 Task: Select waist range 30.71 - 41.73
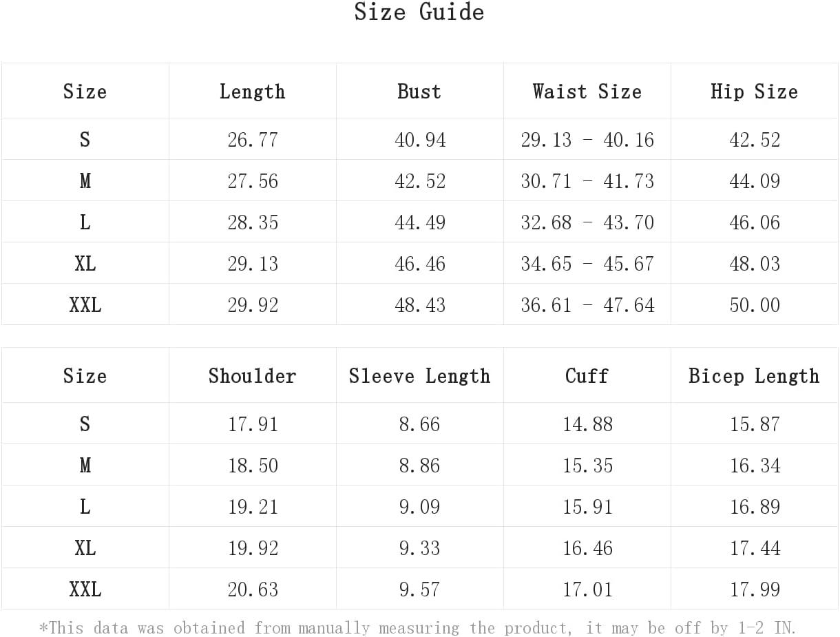pyautogui.click(x=587, y=181)
